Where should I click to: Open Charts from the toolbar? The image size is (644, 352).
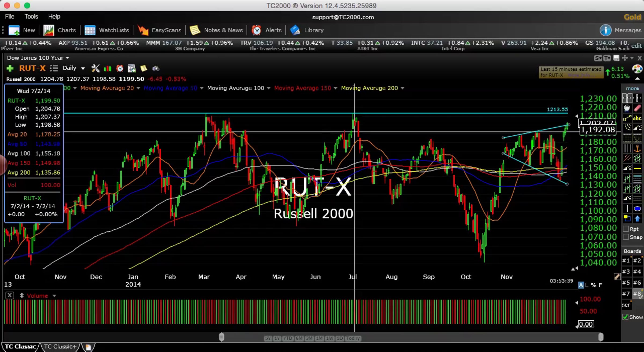click(x=60, y=30)
